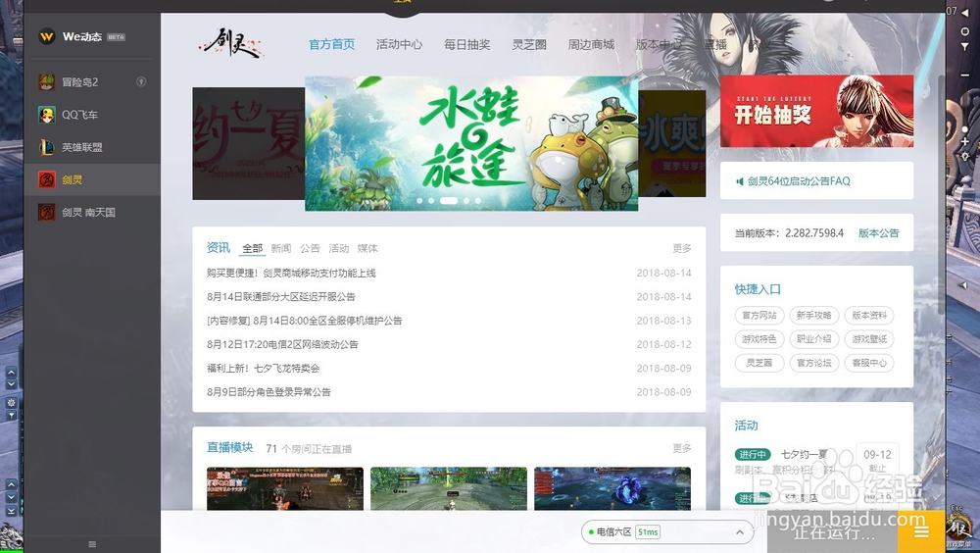Click the 水蛙旅途 carousel banner
This screenshot has height=553, width=980.
[x=471, y=143]
